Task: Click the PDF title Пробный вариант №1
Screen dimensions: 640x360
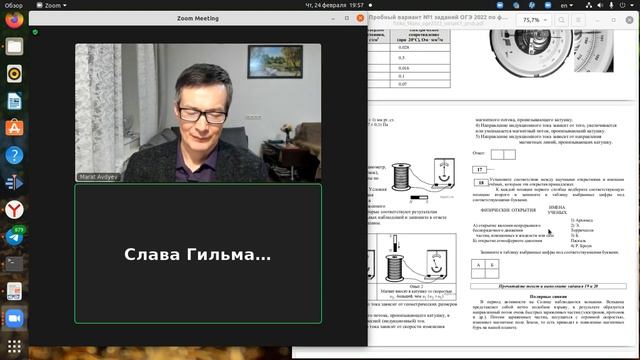Action: tap(438, 18)
